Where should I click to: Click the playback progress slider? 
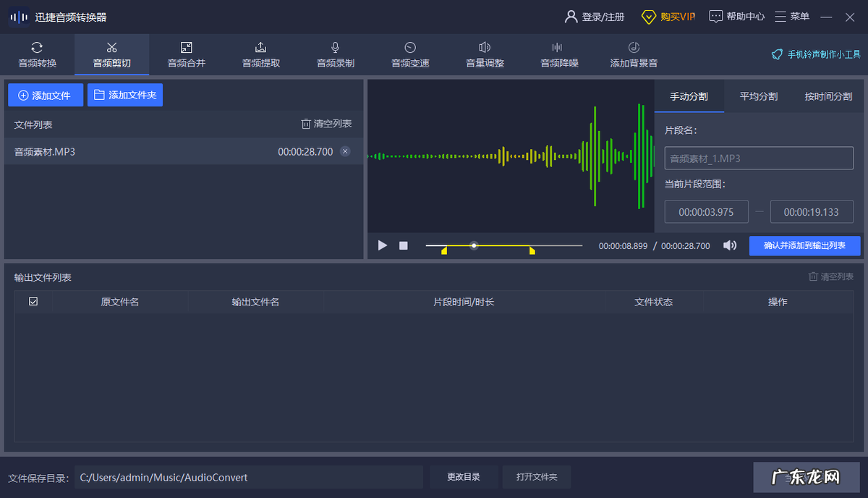coord(474,245)
